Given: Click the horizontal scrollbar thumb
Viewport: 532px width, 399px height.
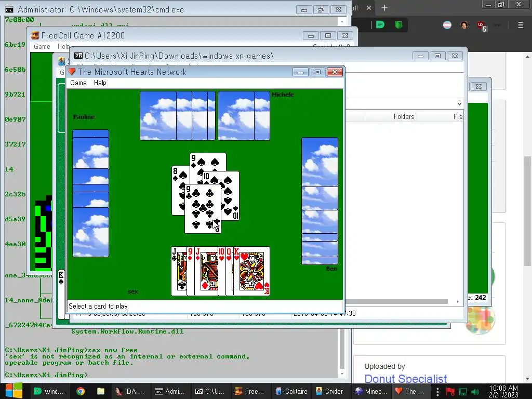Looking at the screenshot, I should click(x=396, y=302).
